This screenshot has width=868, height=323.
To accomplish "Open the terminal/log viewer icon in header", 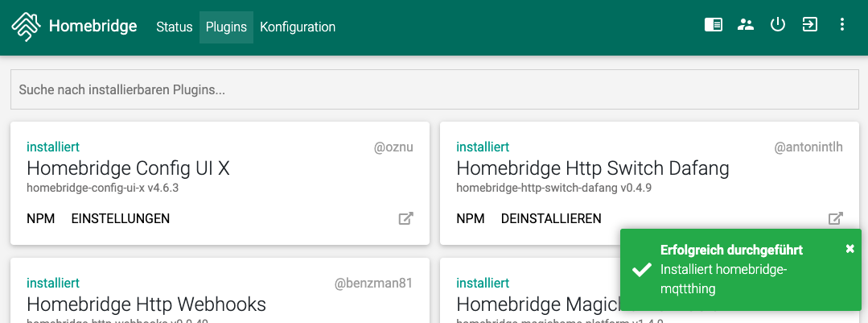I will pyautogui.click(x=713, y=24).
